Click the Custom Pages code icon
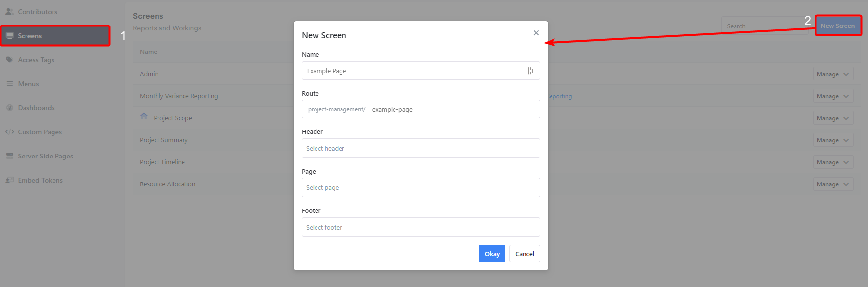Screen dimensions: 868x287 (9, 132)
